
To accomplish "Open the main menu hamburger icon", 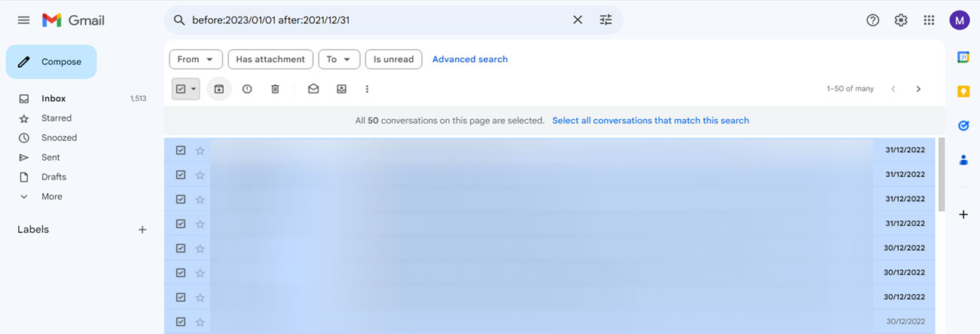I will pos(23,20).
